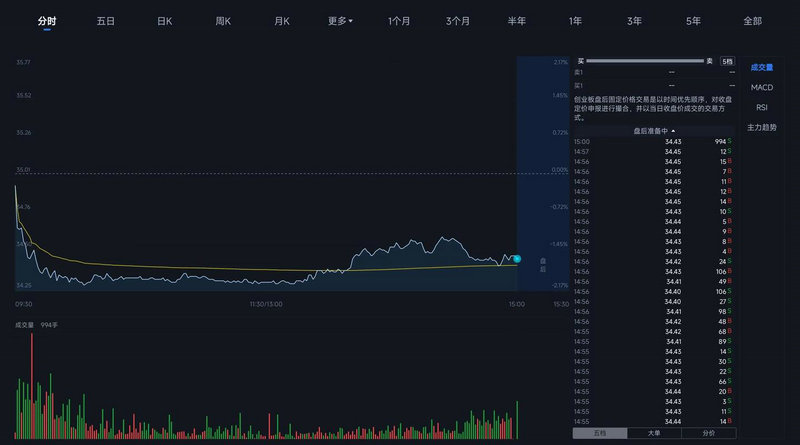Click the 大单 large orders button
800x445 pixels.
654,433
